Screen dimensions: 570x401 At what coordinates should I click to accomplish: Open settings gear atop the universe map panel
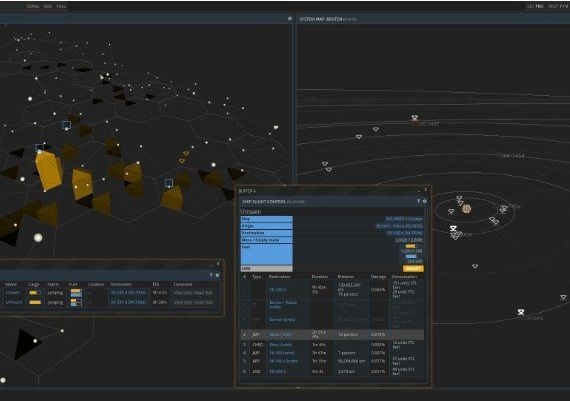(290, 19)
